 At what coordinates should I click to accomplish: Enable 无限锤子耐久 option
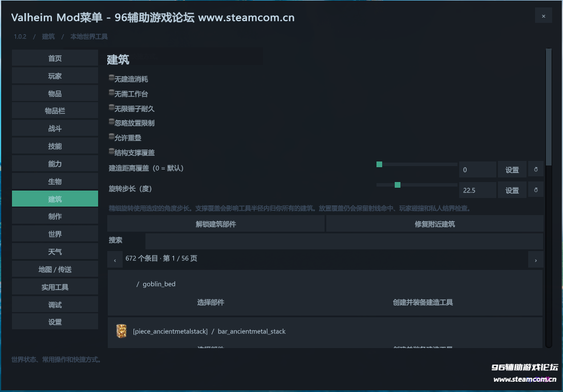click(112, 107)
